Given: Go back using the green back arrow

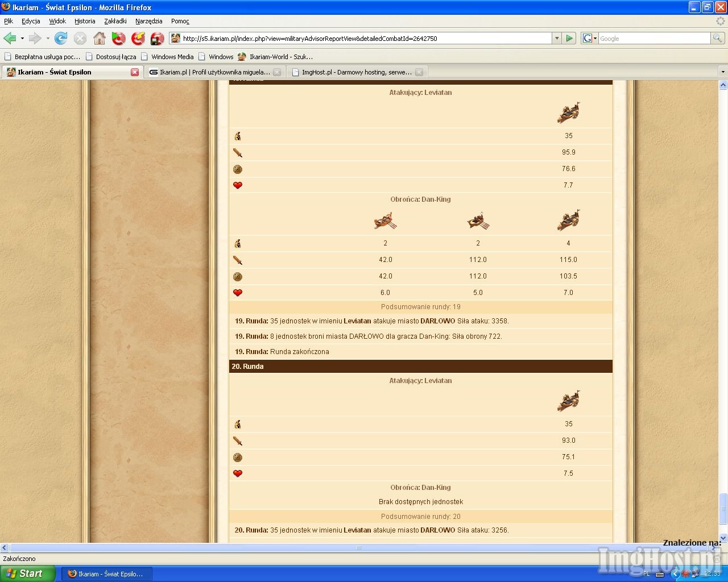Looking at the screenshot, I should (x=10, y=38).
